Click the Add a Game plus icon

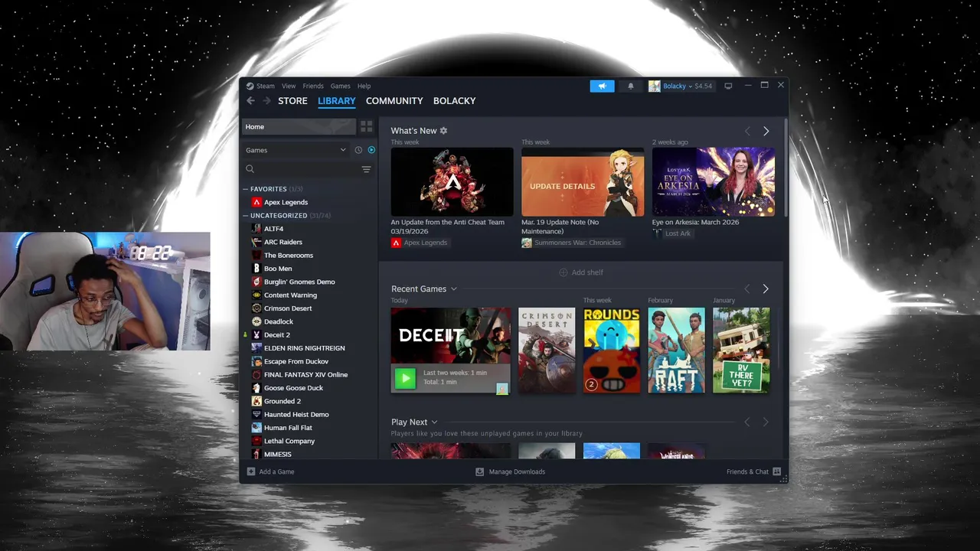coord(251,471)
